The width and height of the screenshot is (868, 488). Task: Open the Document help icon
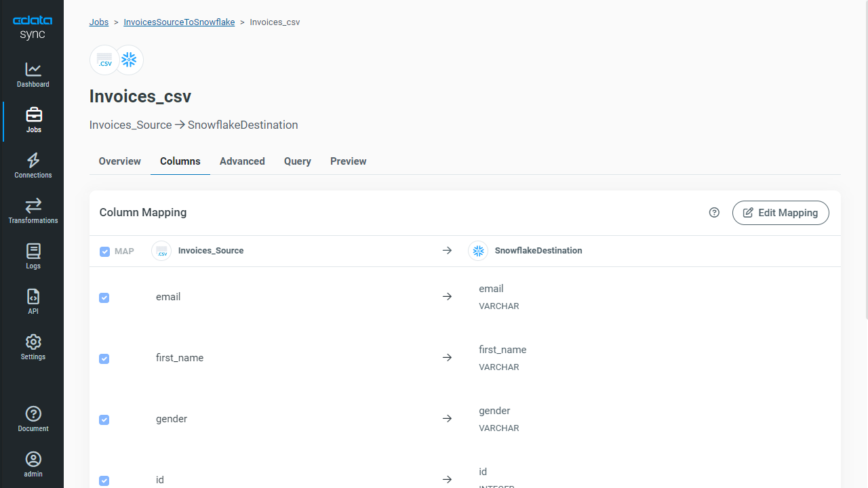(33, 419)
